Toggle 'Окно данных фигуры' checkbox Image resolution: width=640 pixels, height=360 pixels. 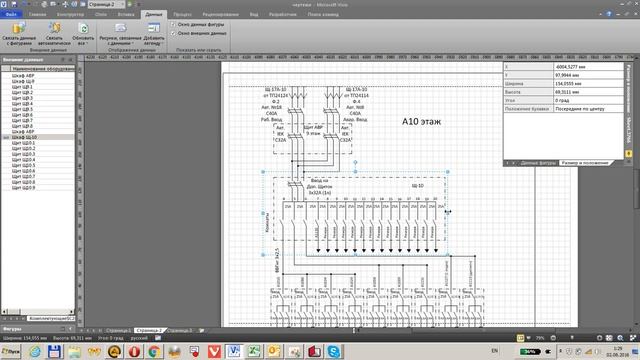pyautogui.click(x=173, y=24)
